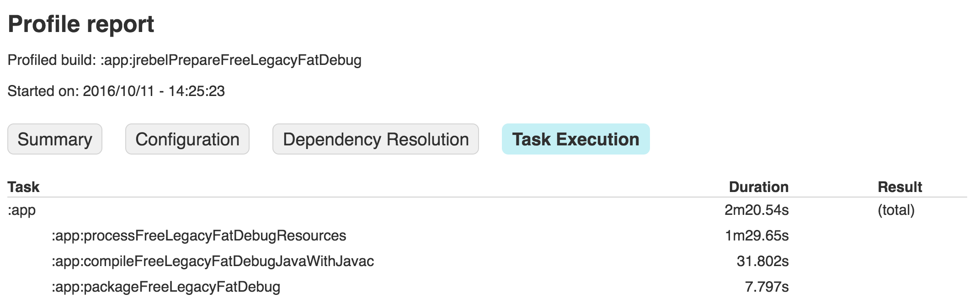This screenshot has width=980, height=299.
Task: Click the 1m29.65s duration value
Action: 756,235
